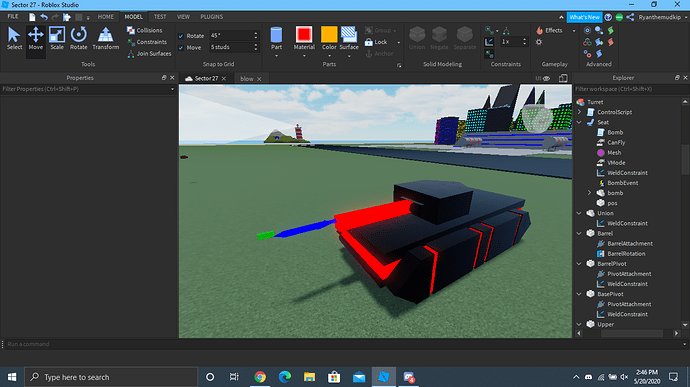Expand the ControlScript node
The height and width of the screenshot is (387, 690).
pos(579,112)
